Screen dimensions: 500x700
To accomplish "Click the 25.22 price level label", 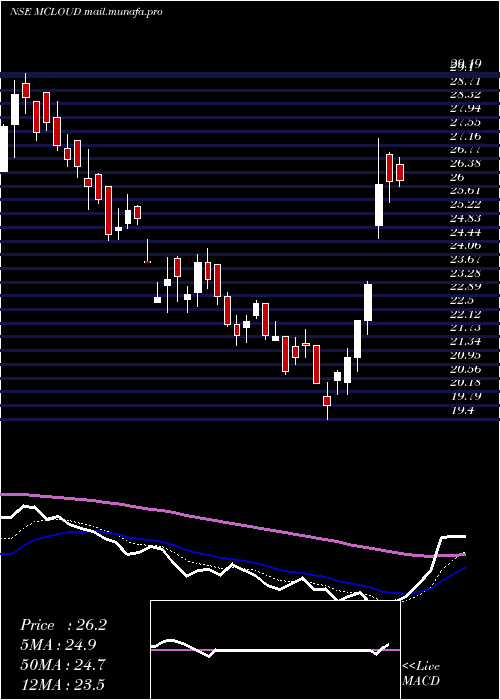I will tap(465, 204).
